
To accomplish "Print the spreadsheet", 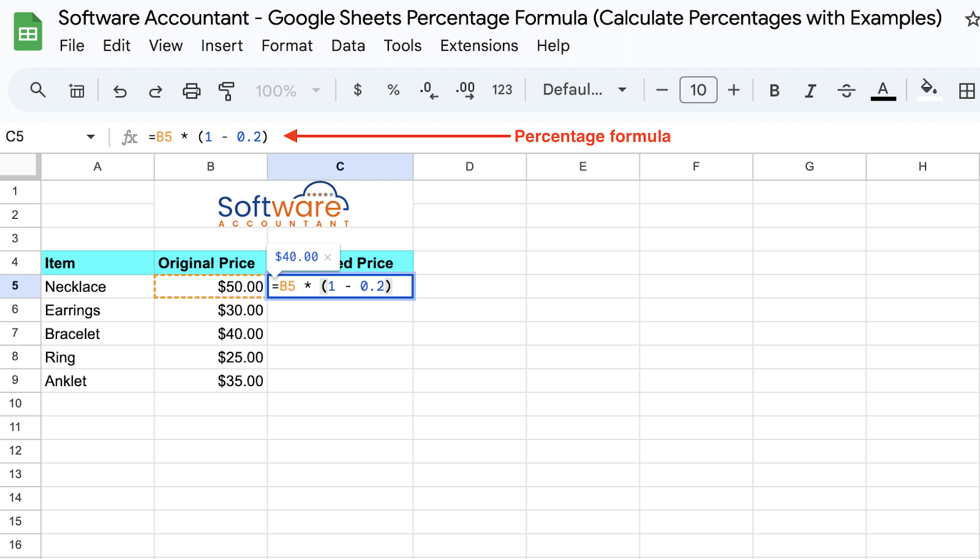I will (192, 91).
